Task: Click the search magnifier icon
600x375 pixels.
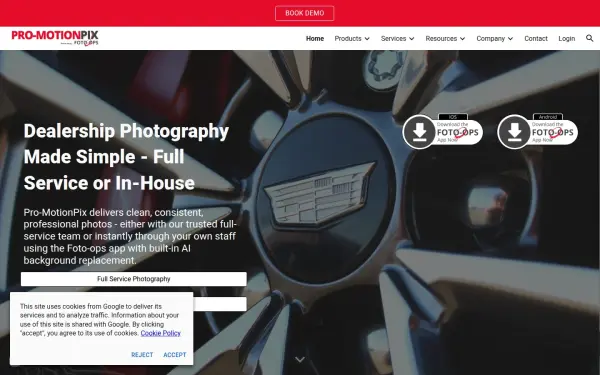Action: (589, 38)
